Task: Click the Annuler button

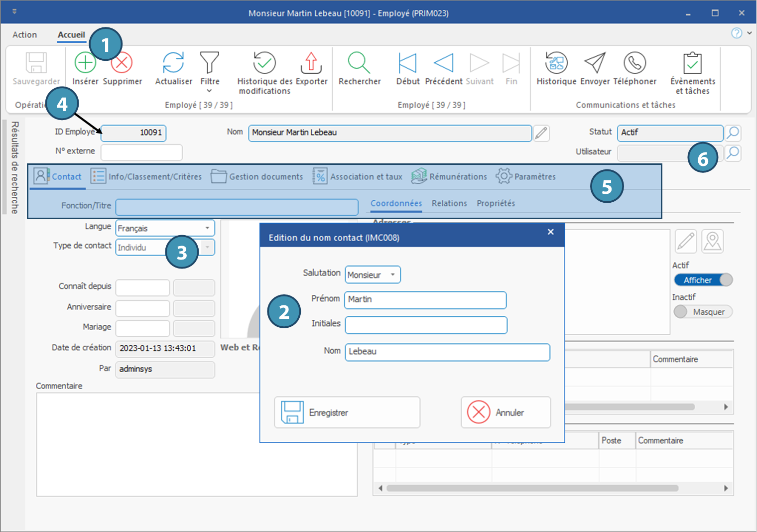Action: pos(505,412)
